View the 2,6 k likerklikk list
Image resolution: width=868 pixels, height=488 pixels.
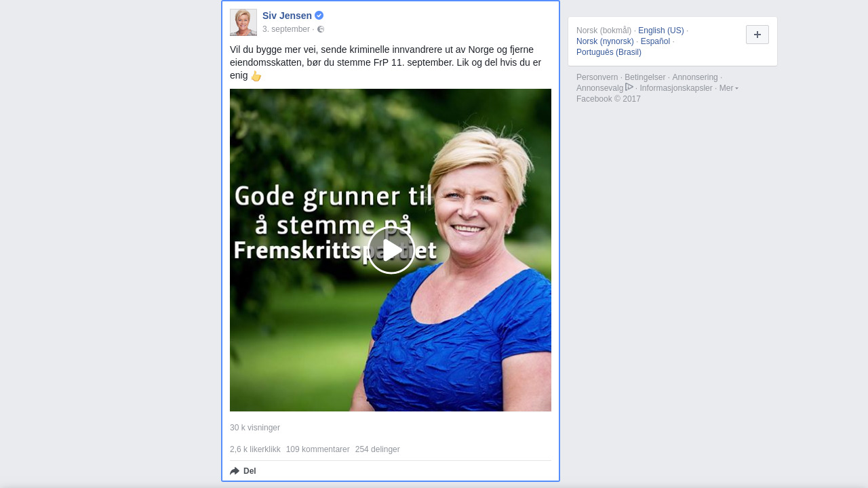coord(255,449)
